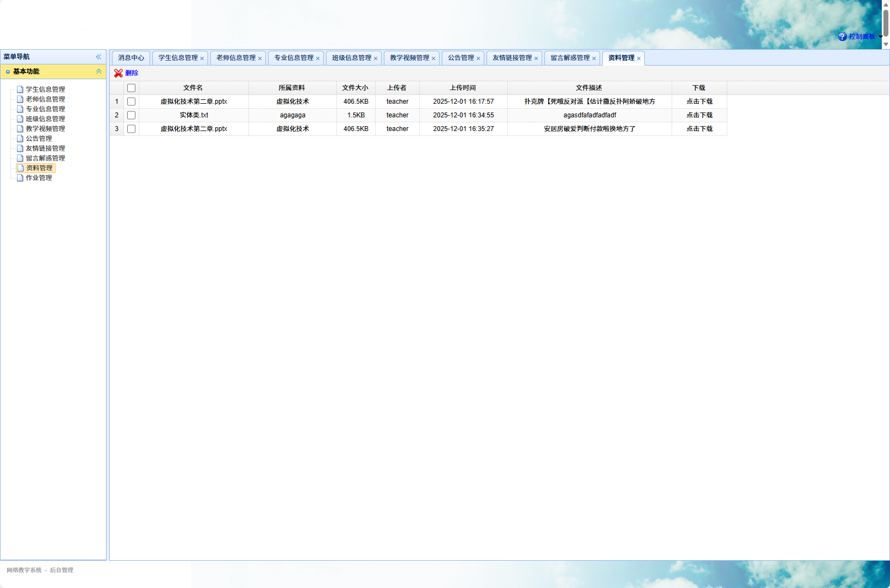Switch to the 班级信息管理 tab
Image resolution: width=890 pixels, height=588 pixels.
pyautogui.click(x=351, y=58)
